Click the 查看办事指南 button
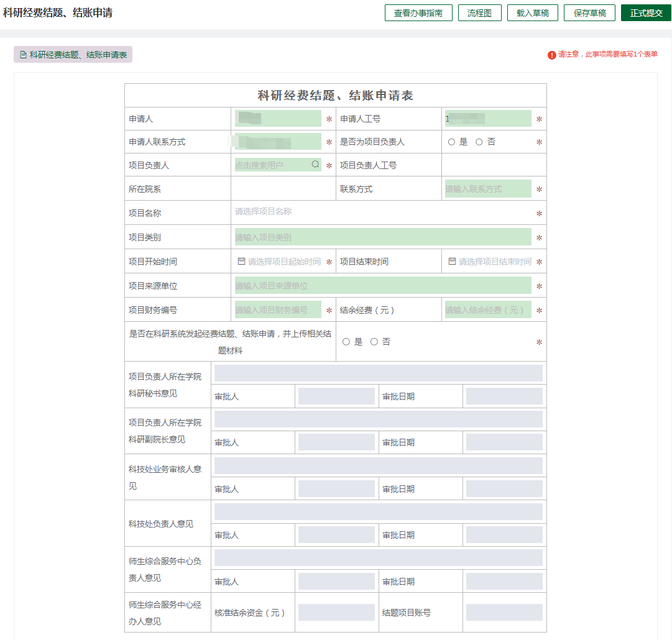 [x=418, y=13]
